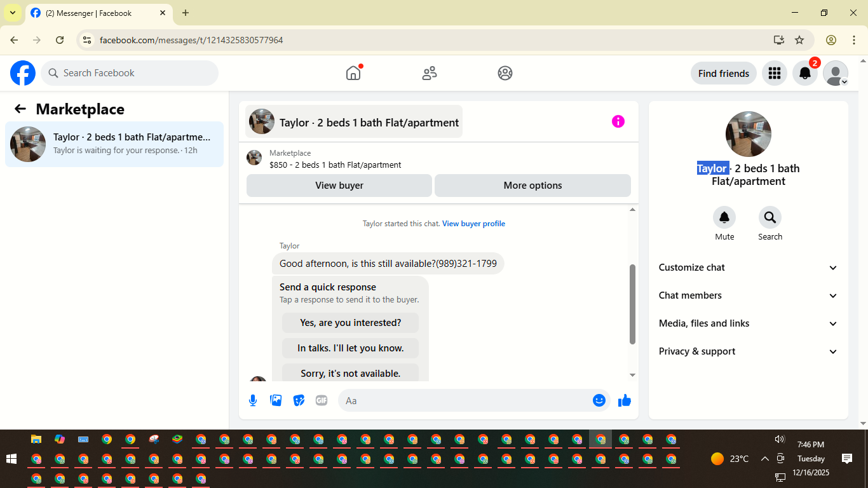Click the Facebook logo
868x488 pixels.
coord(23,73)
